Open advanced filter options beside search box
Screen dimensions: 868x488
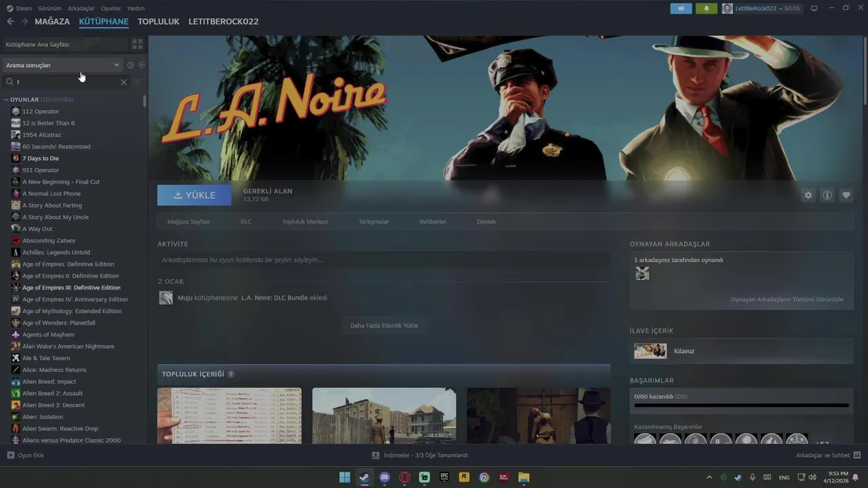point(138,82)
